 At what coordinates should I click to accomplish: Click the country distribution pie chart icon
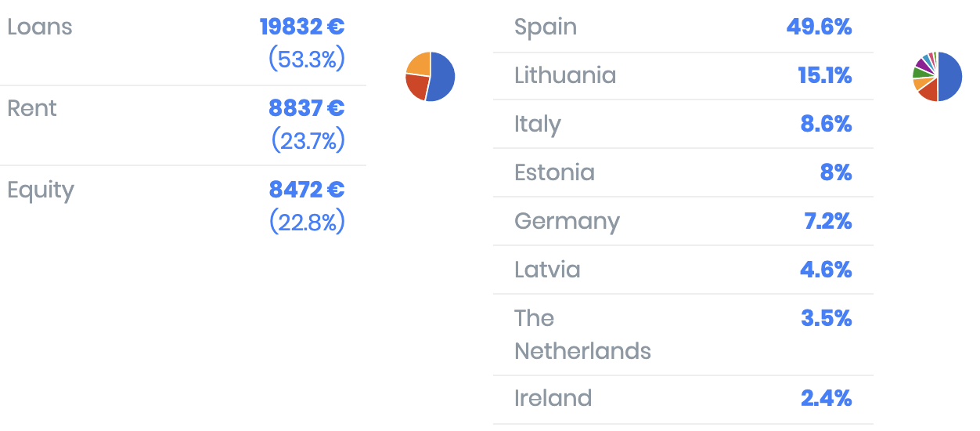tap(937, 76)
